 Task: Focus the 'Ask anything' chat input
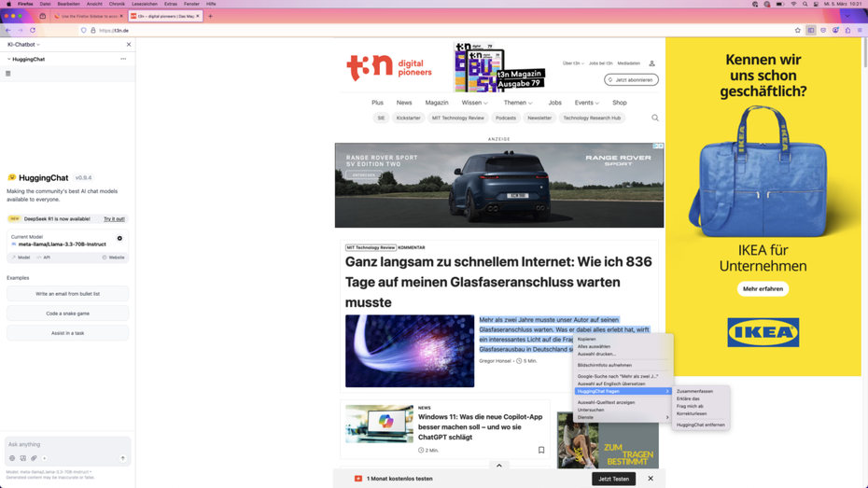coord(67,444)
